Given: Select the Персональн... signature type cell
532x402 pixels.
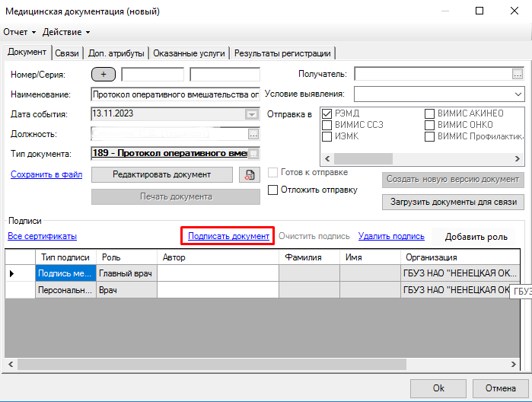Looking at the screenshot, I should pos(65,290).
